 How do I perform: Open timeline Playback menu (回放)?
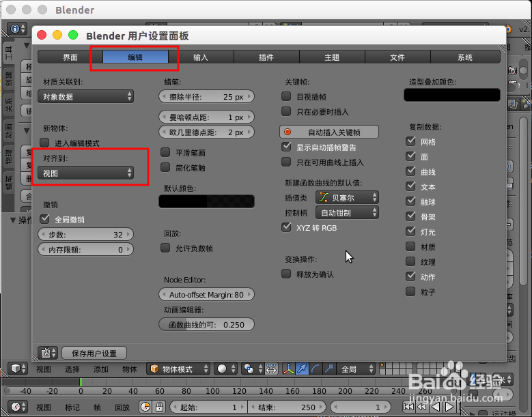click(122, 407)
